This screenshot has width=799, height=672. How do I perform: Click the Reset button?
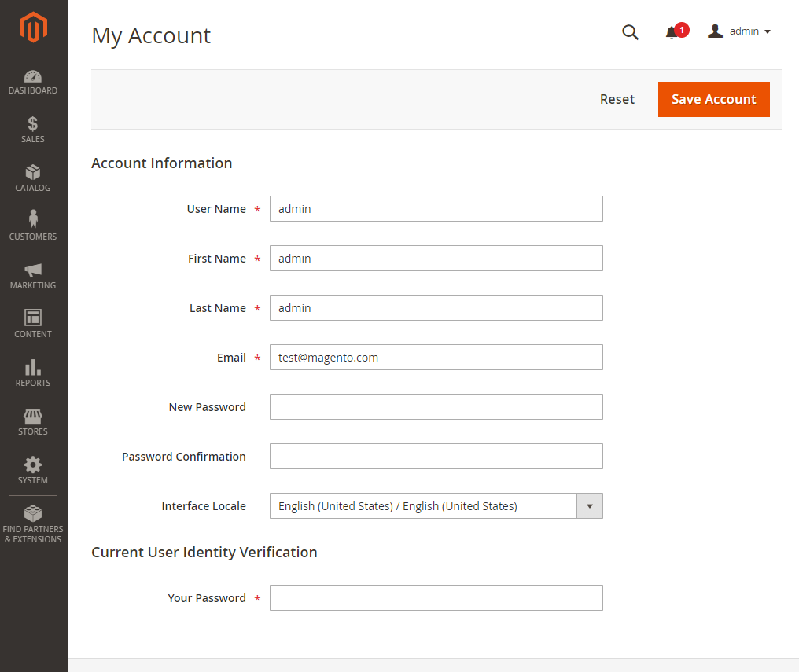(617, 99)
